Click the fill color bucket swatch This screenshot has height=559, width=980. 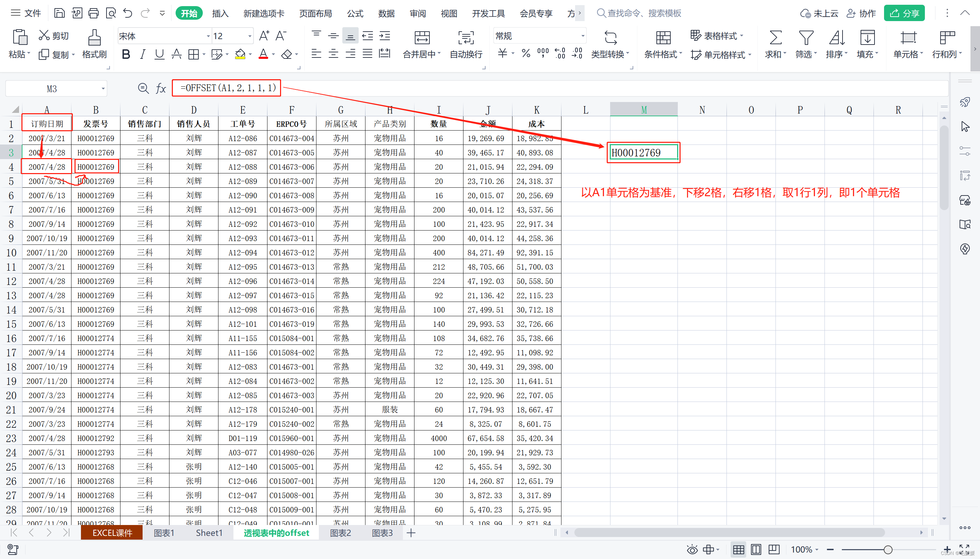coord(240,54)
